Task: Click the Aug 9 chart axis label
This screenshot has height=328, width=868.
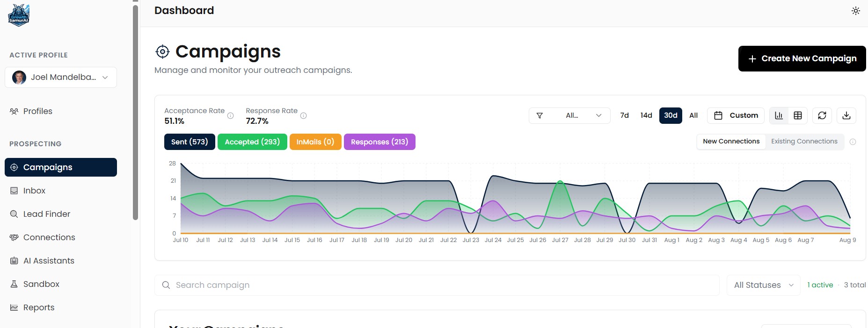Action: (x=848, y=240)
